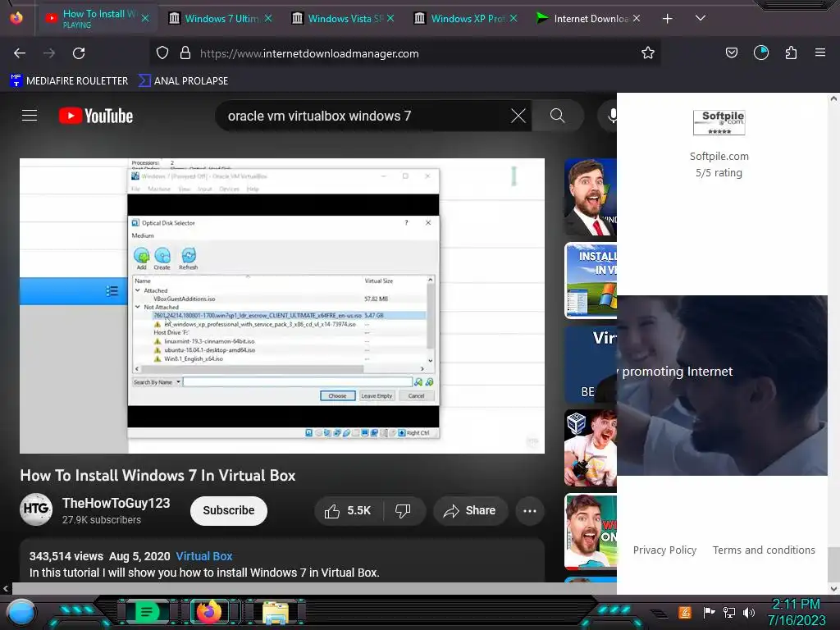Close the Internet Download Manager tab
The width and height of the screenshot is (840, 630).
click(637, 18)
